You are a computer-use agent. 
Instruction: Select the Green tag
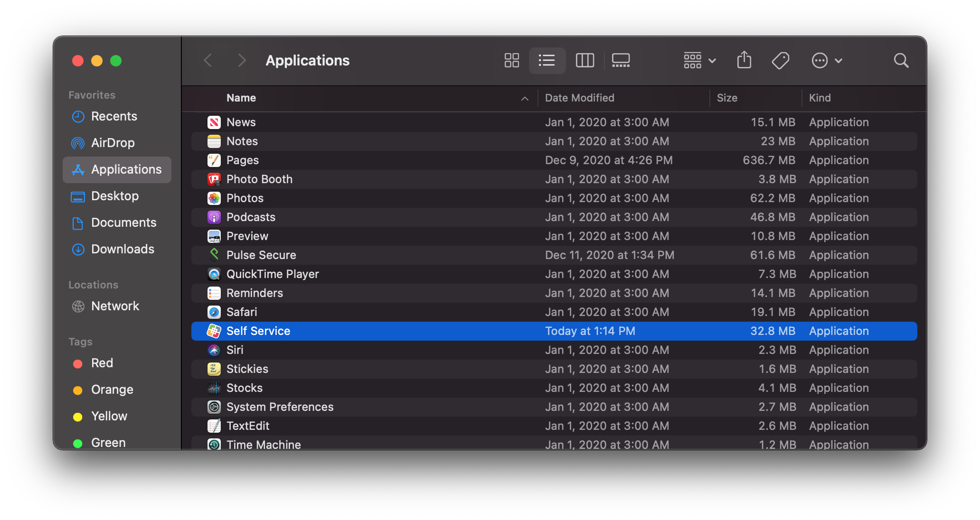pyautogui.click(x=117, y=442)
